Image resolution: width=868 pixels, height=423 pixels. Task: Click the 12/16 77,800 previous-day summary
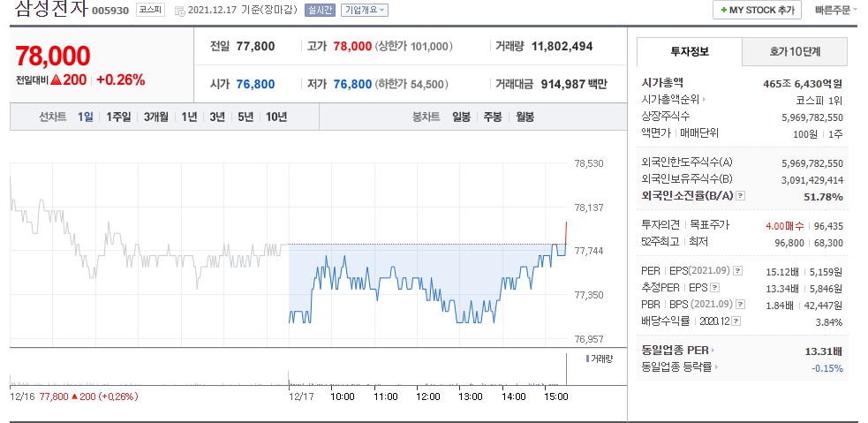point(74,397)
